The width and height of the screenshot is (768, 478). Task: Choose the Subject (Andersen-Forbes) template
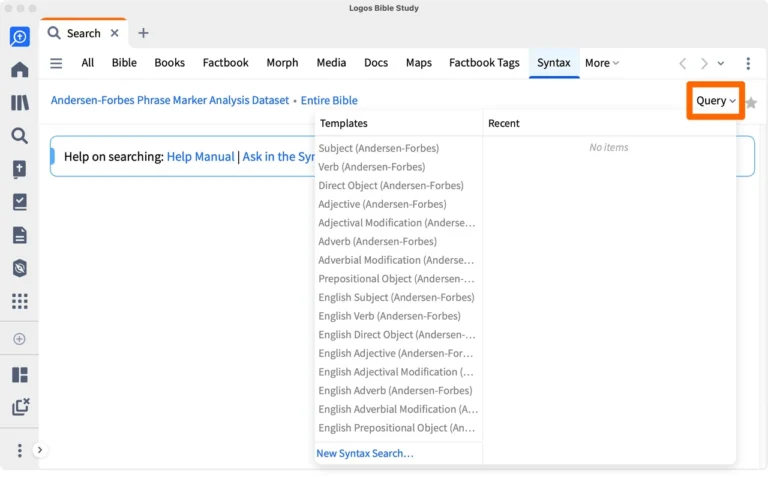tap(379, 148)
